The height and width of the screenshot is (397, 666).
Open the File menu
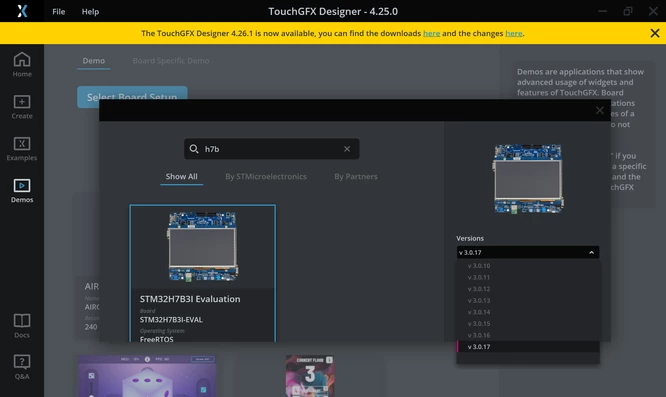pos(59,11)
